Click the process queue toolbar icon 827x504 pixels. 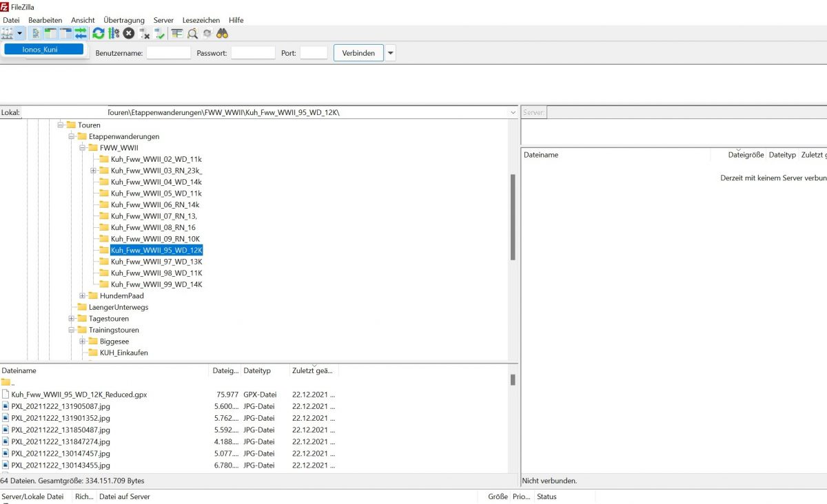114,33
